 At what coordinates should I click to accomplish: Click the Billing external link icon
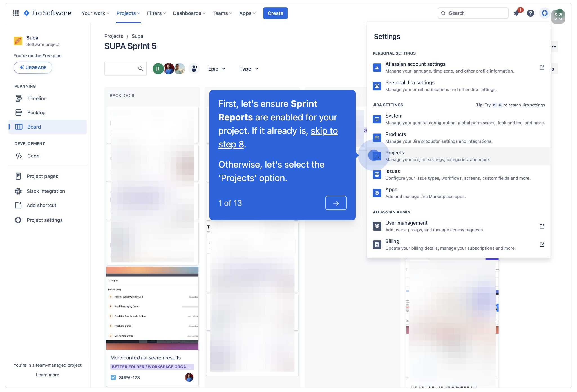click(x=542, y=245)
